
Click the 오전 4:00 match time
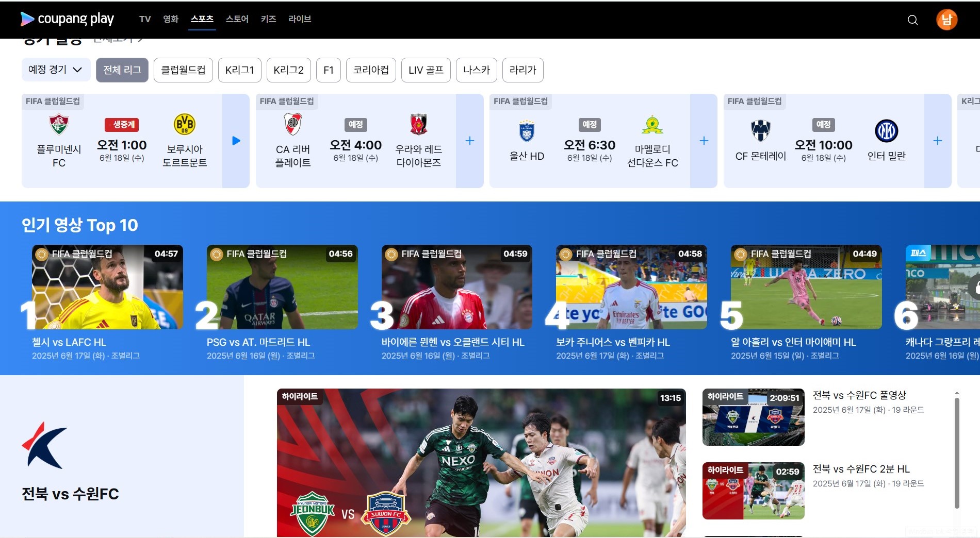click(356, 145)
